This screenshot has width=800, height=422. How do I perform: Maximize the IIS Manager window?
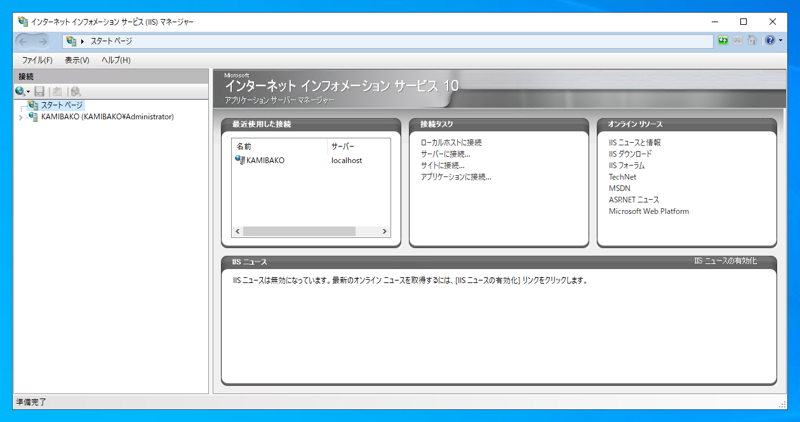pos(743,22)
